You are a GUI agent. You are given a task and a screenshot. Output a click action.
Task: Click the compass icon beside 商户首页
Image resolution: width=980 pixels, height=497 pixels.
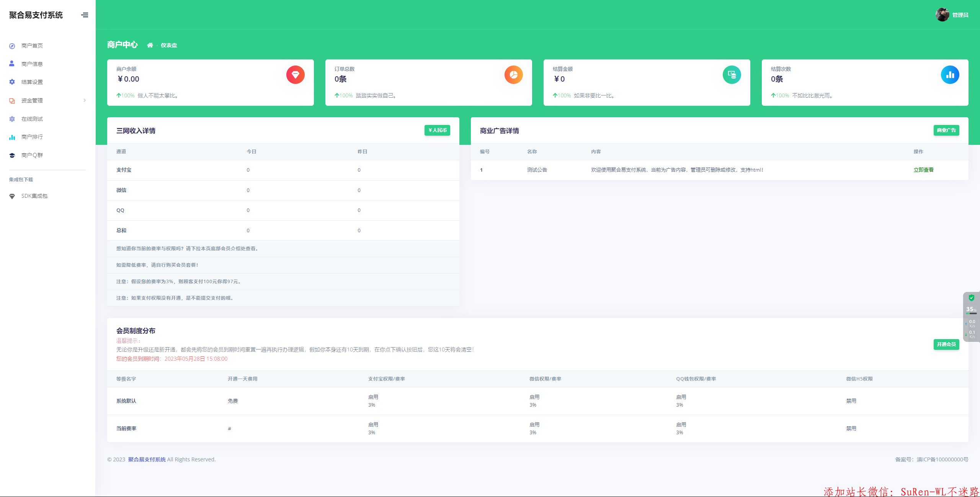click(12, 46)
